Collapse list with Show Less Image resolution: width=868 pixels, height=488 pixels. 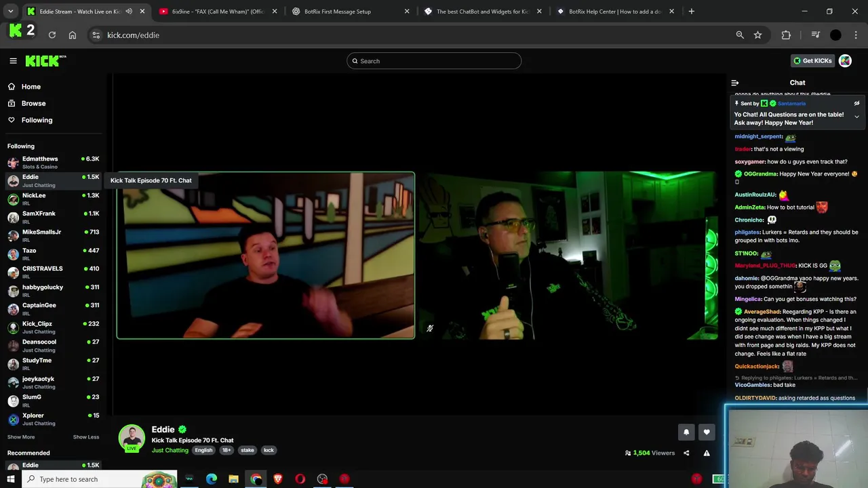click(x=86, y=437)
